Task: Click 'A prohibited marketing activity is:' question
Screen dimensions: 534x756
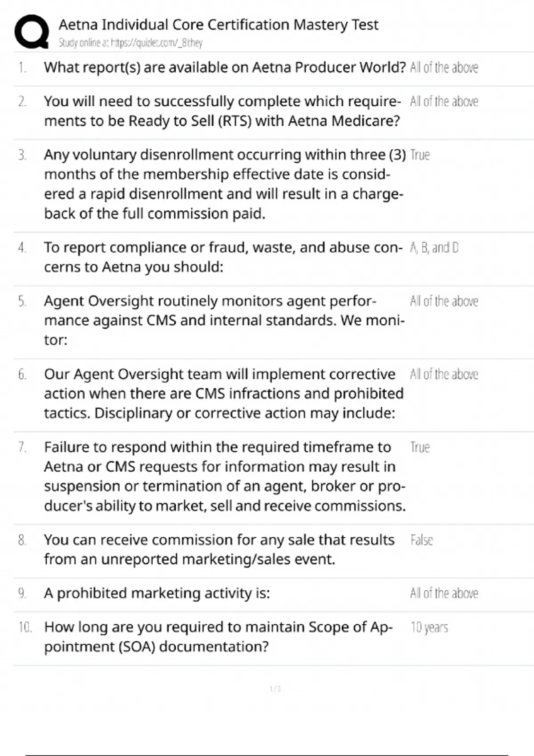Action: tap(157, 593)
